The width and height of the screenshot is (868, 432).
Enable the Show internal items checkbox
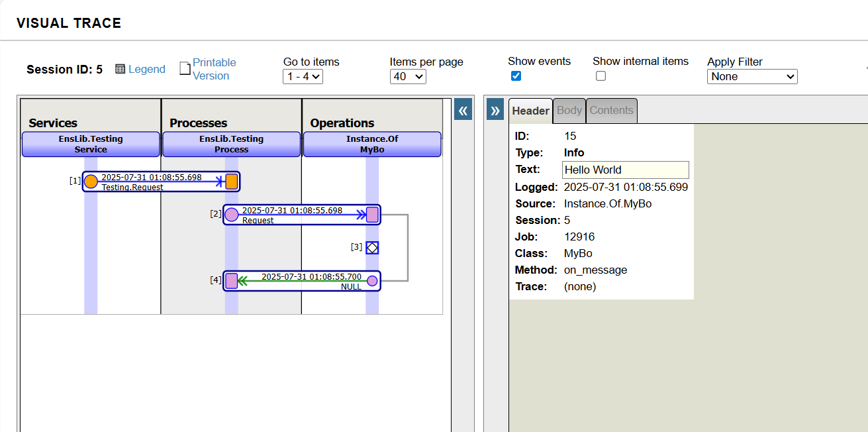[601, 76]
